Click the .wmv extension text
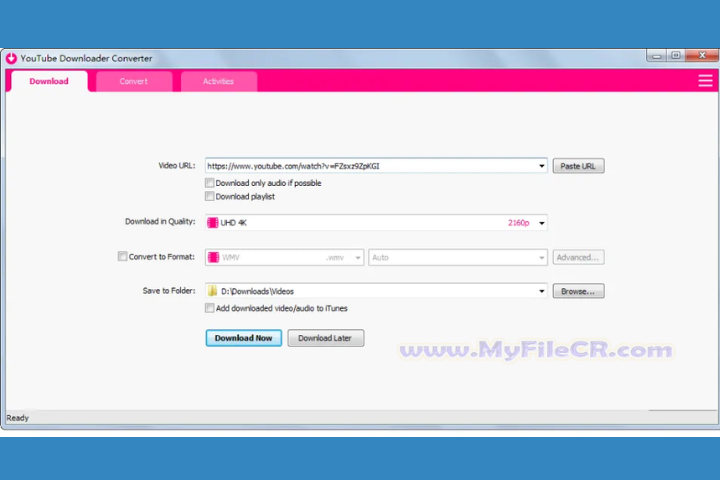The image size is (720, 480). [335, 258]
